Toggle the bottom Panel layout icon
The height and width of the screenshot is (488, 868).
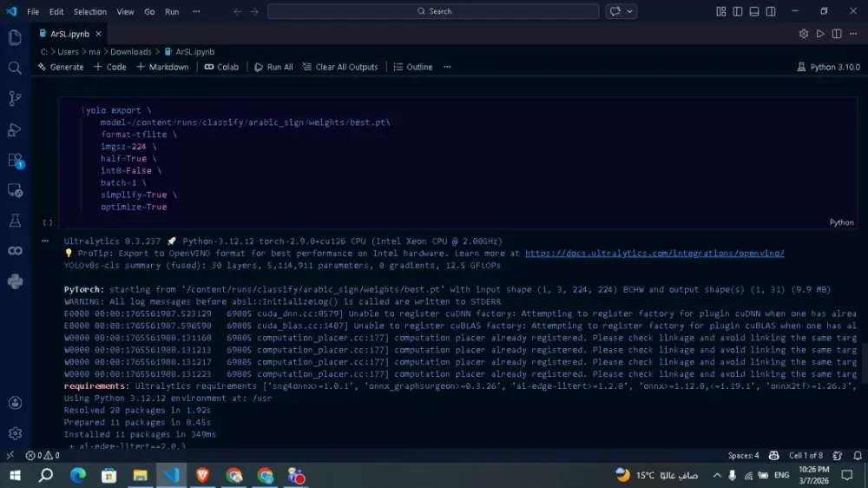pos(754,11)
